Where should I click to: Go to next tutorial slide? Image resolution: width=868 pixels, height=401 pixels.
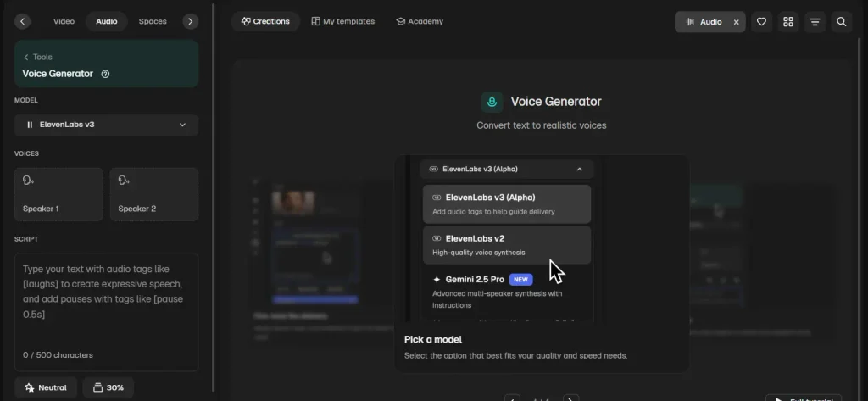point(570,398)
